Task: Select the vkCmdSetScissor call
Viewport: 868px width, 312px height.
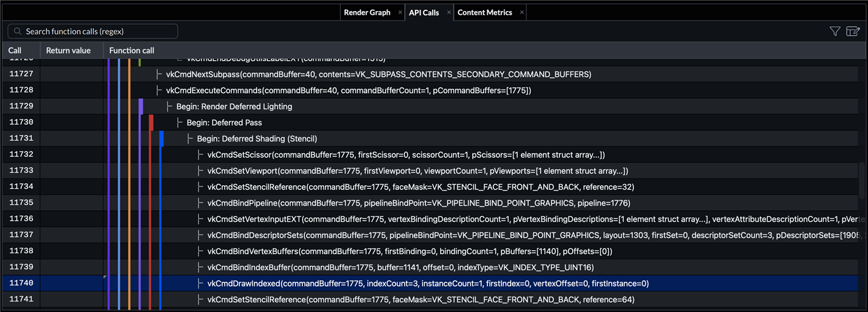Action: 406,155
